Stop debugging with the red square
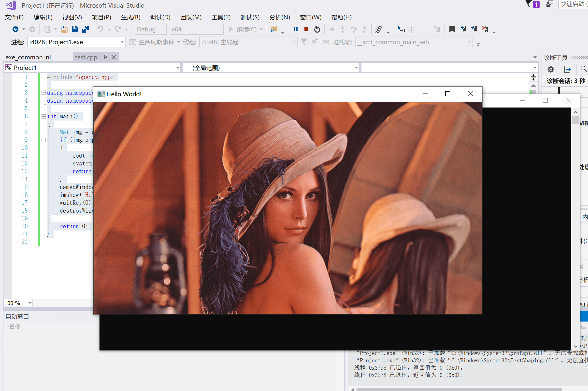This screenshot has width=588, height=391. pos(306,29)
